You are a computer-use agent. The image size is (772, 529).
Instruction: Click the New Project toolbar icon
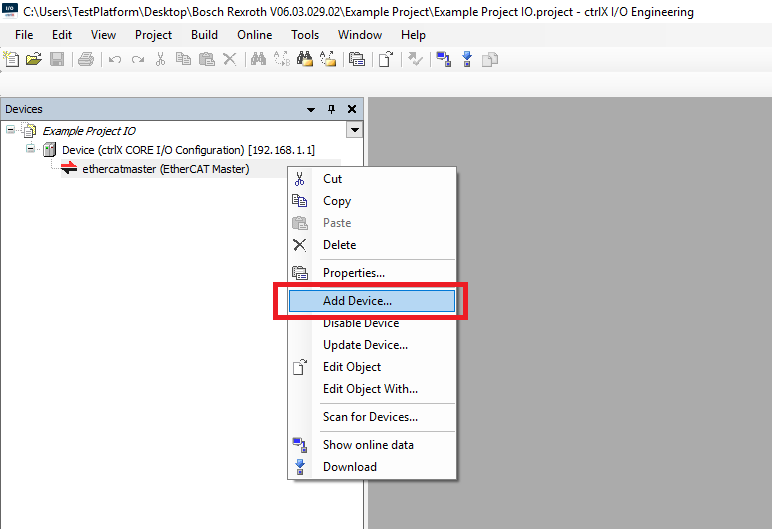pyautogui.click(x=12, y=59)
